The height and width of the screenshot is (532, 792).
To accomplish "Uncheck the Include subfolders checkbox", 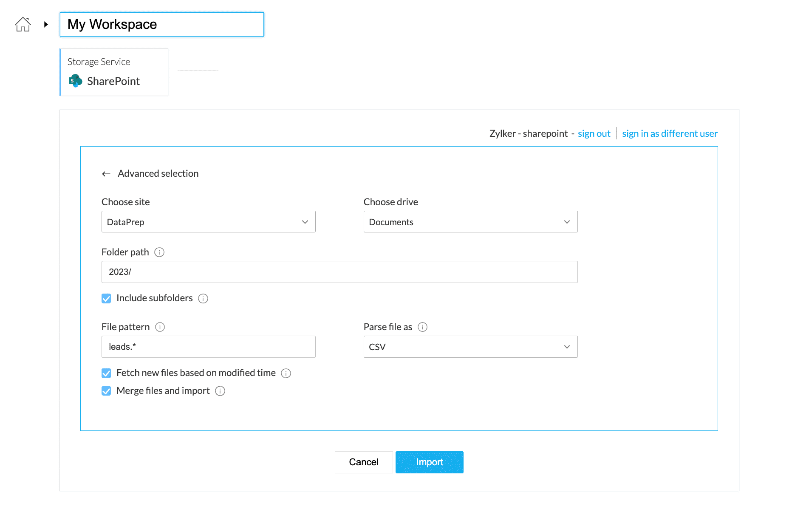I will [x=106, y=298].
